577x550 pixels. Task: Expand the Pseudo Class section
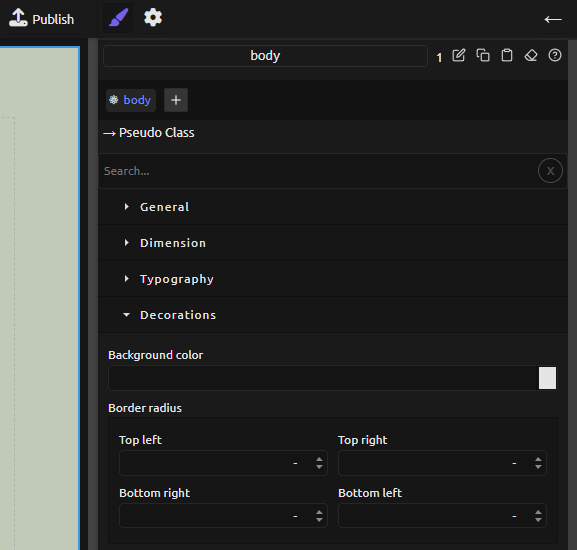coord(149,133)
